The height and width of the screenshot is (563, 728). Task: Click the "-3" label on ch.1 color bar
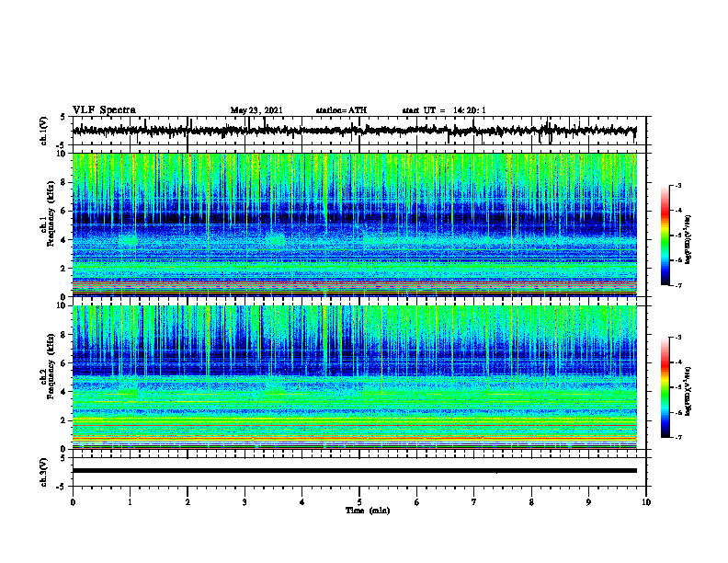[678, 186]
